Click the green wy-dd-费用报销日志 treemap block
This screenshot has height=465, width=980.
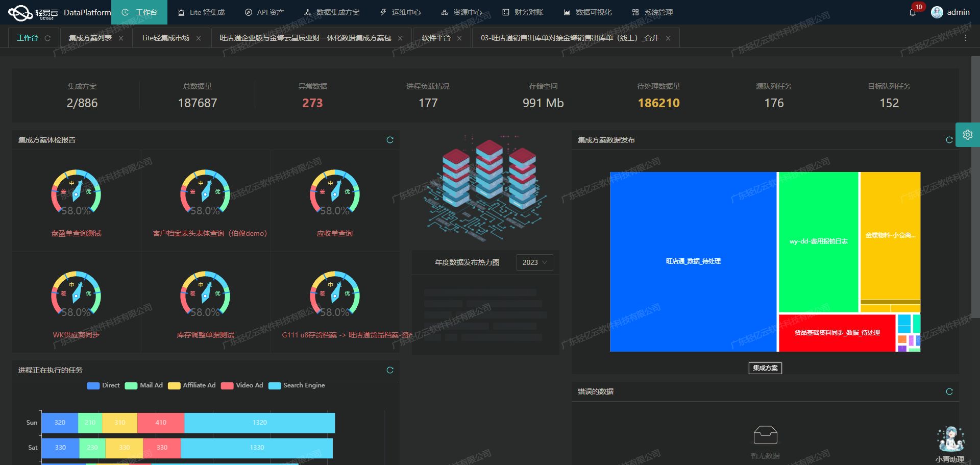(x=818, y=242)
